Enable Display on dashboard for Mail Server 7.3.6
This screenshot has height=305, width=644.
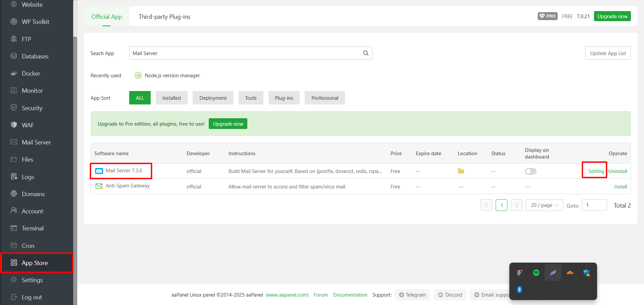click(x=531, y=171)
